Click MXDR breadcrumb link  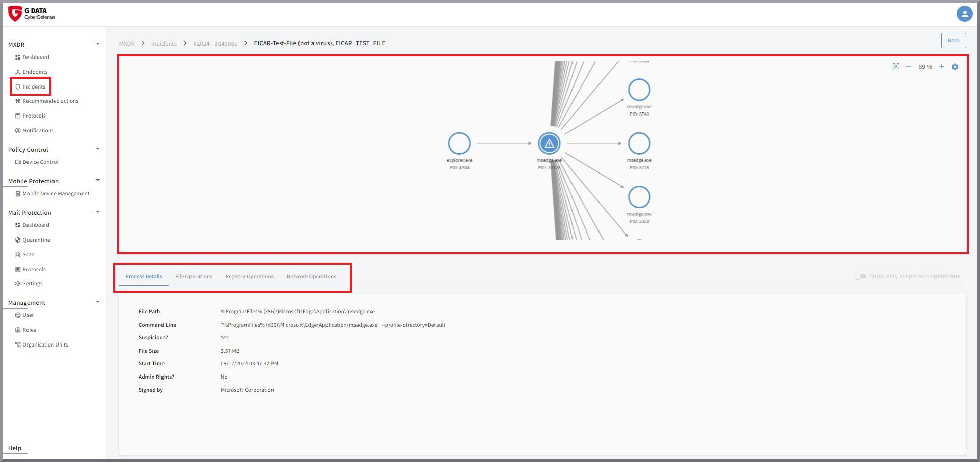127,44
